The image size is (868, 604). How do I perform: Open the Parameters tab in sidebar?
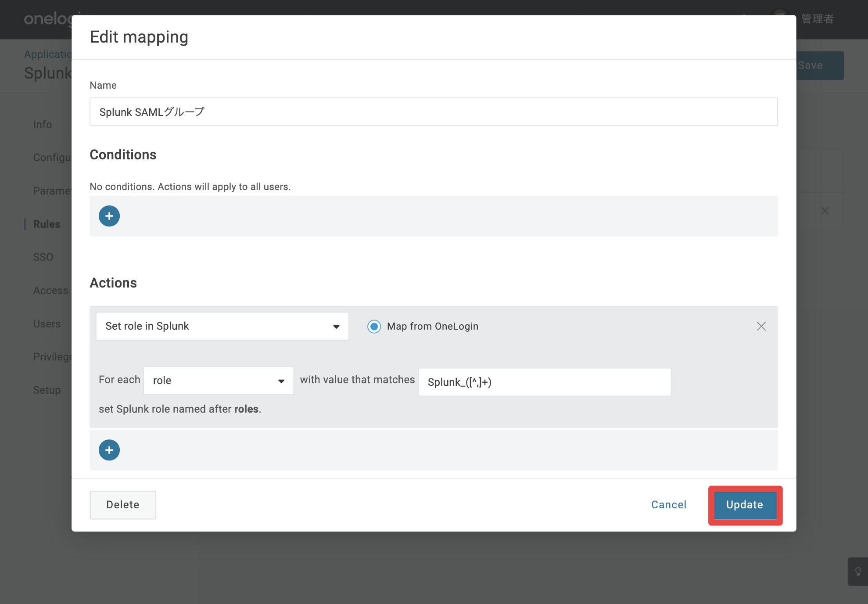click(x=52, y=191)
